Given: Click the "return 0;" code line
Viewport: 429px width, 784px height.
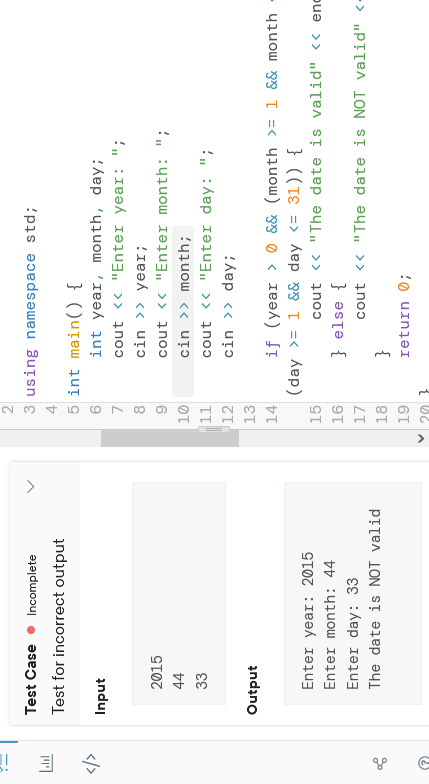Looking at the screenshot, I should point(404,315).
